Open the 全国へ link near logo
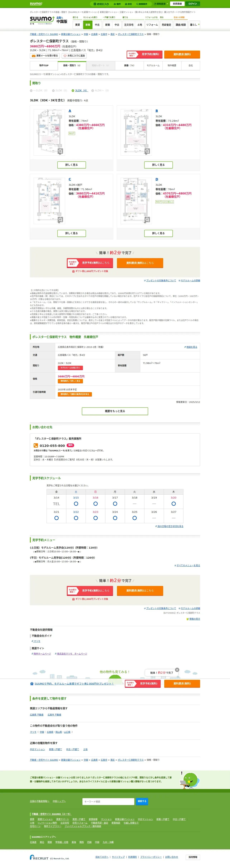The height and width of the screenshot is (868, 230). (59, 18)
